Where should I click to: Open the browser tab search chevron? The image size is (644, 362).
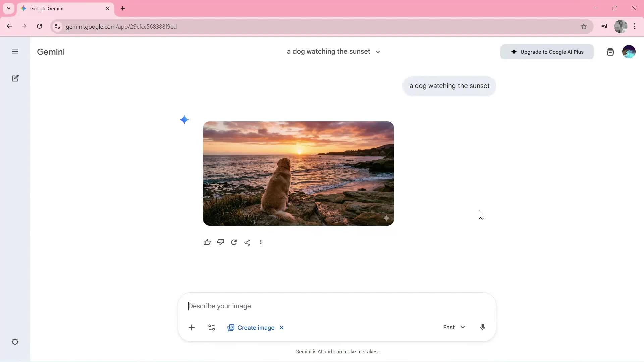pyautogui.click(x=8, y=8)
